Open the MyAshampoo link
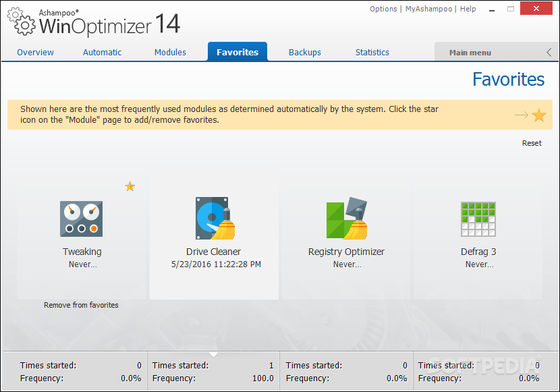 428,9
